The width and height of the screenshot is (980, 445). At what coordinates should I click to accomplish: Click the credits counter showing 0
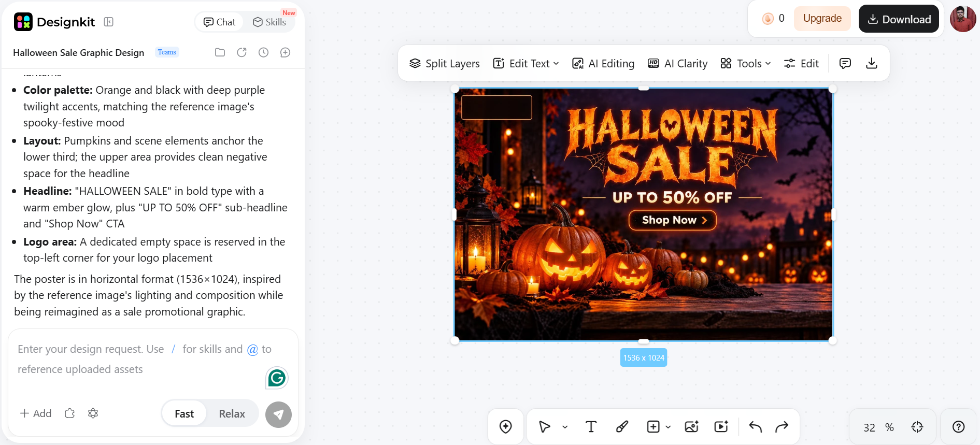[773, 19]
